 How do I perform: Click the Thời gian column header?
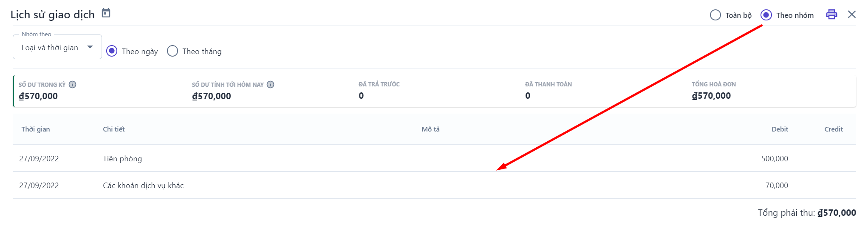36,129
